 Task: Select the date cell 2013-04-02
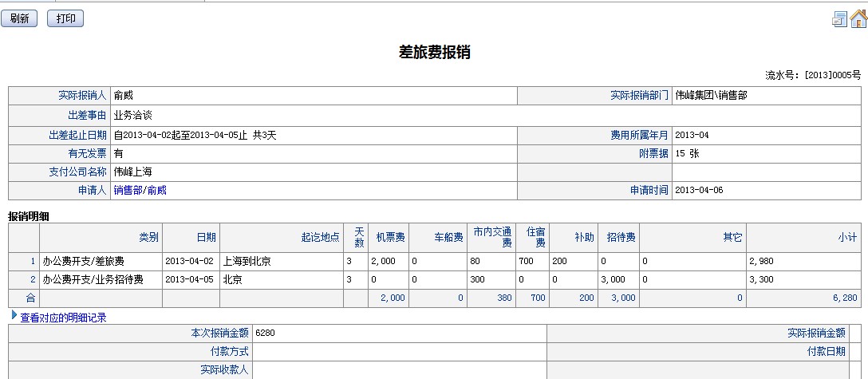click(189, 261)
